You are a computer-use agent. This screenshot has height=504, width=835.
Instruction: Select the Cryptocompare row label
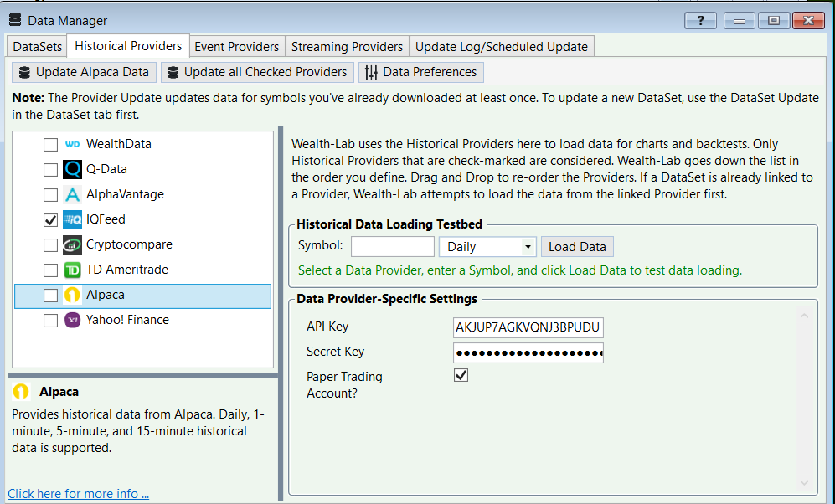click(x=130, y=244)
